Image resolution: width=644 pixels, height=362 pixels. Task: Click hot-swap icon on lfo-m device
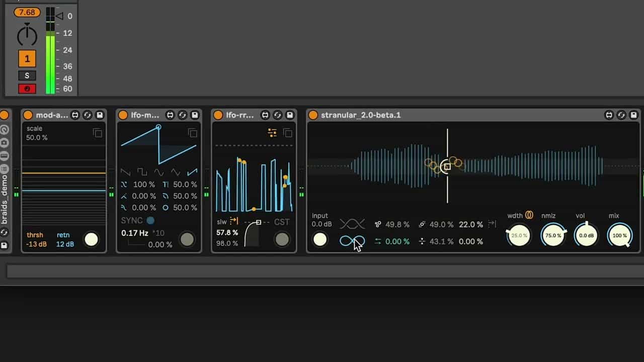pyautogui.click(x=182, y=115)
